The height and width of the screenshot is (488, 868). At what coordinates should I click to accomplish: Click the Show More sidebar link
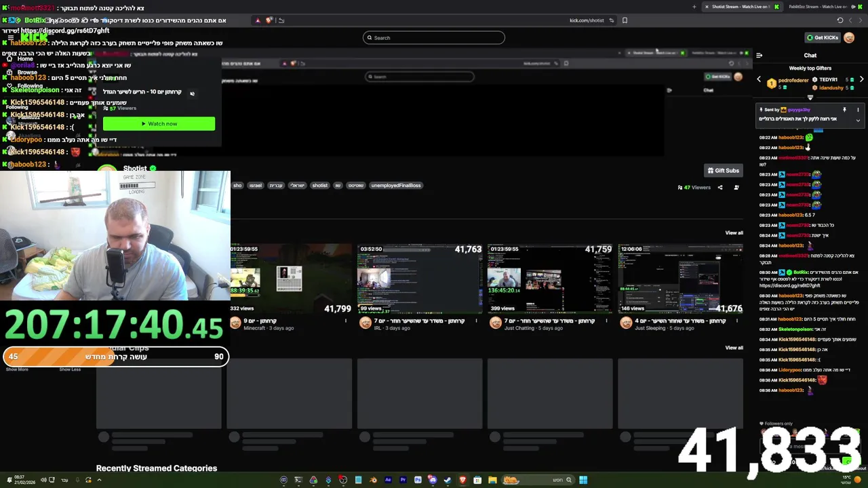tap(17, 369)
